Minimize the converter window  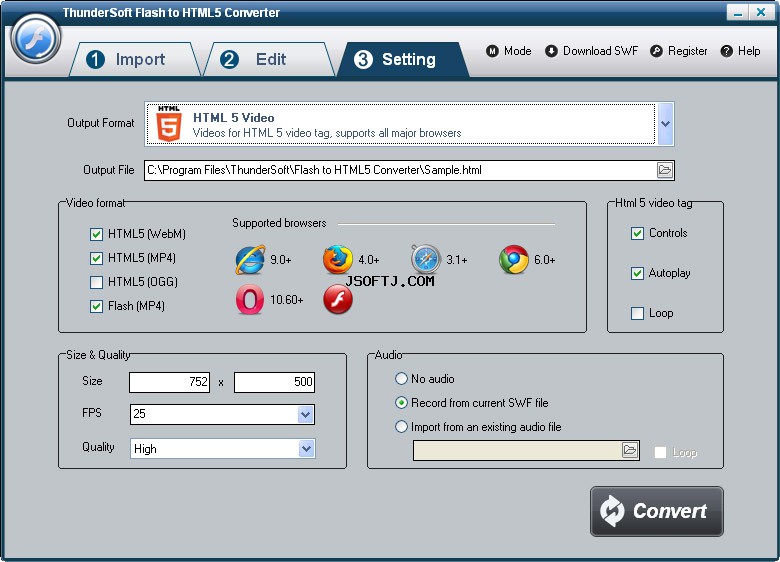click(738, 12)
